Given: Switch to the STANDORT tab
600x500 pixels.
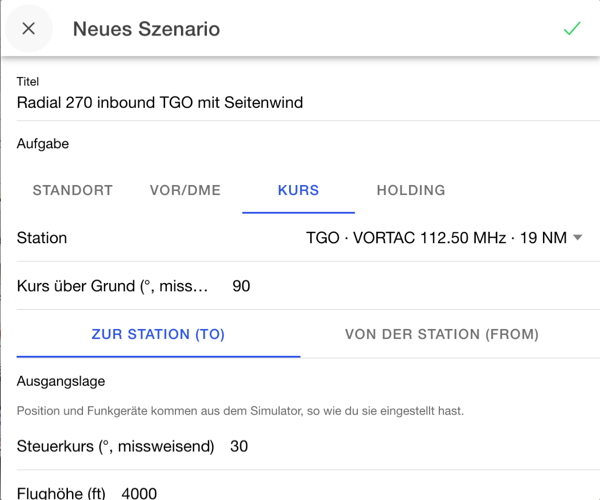Looking at the screenshot, I should pos(73,190).
